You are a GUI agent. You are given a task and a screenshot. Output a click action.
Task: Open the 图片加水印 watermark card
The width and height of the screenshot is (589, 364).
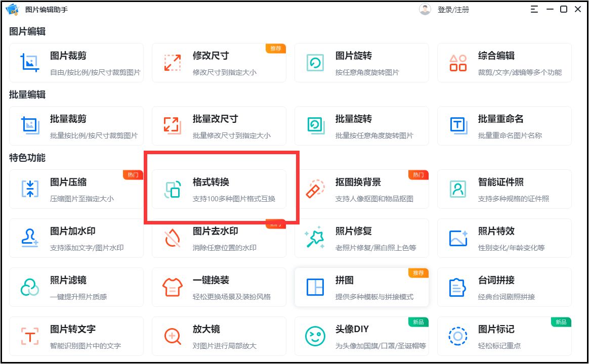(76, 238)
